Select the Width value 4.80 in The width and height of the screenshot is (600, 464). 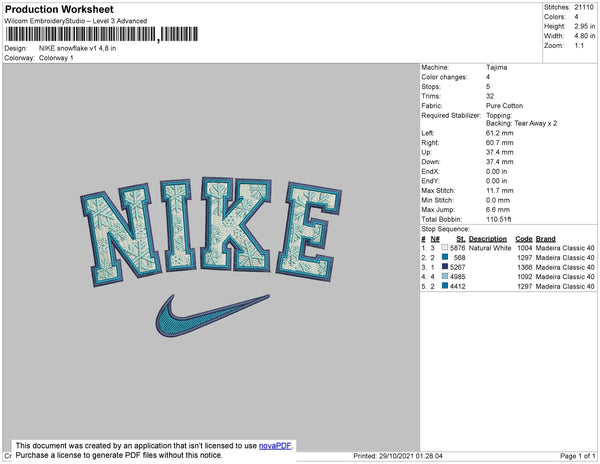click(584, 36)
